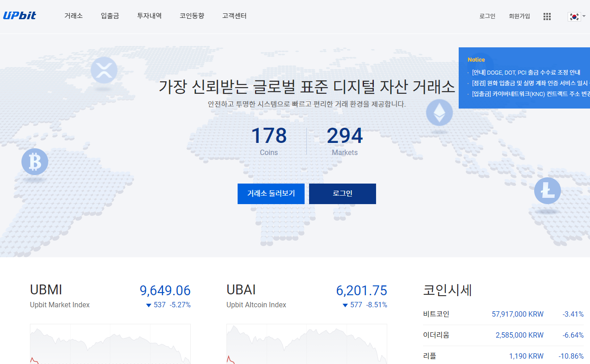The image size is (590, 364).
Task: Click Ethereum price 2,585,000 KRW
Action: coord(519,335)
